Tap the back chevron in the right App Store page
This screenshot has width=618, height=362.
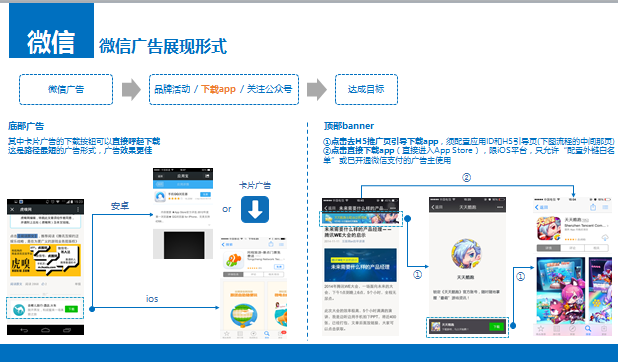click(x=537, y=207)
